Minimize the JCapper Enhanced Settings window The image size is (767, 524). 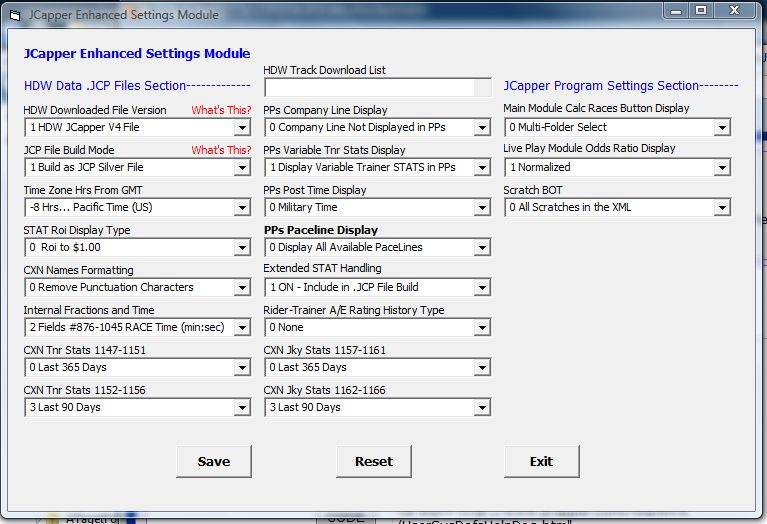click(676, 11)
